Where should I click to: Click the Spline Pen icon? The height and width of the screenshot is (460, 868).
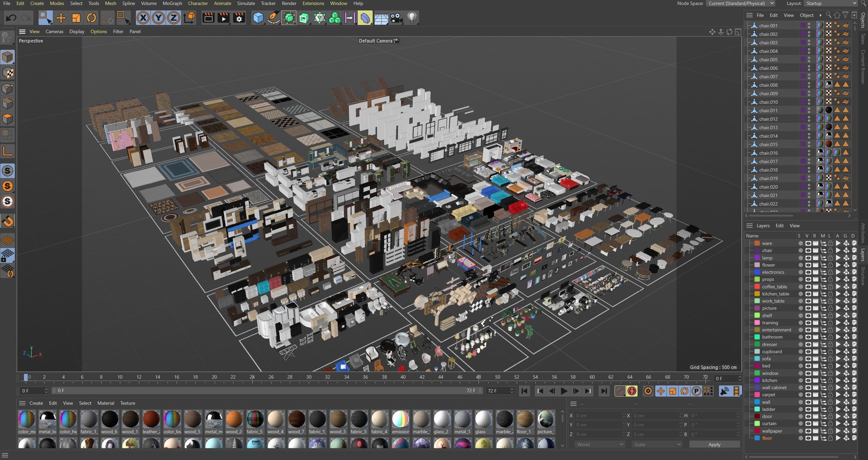click(274, 18)
